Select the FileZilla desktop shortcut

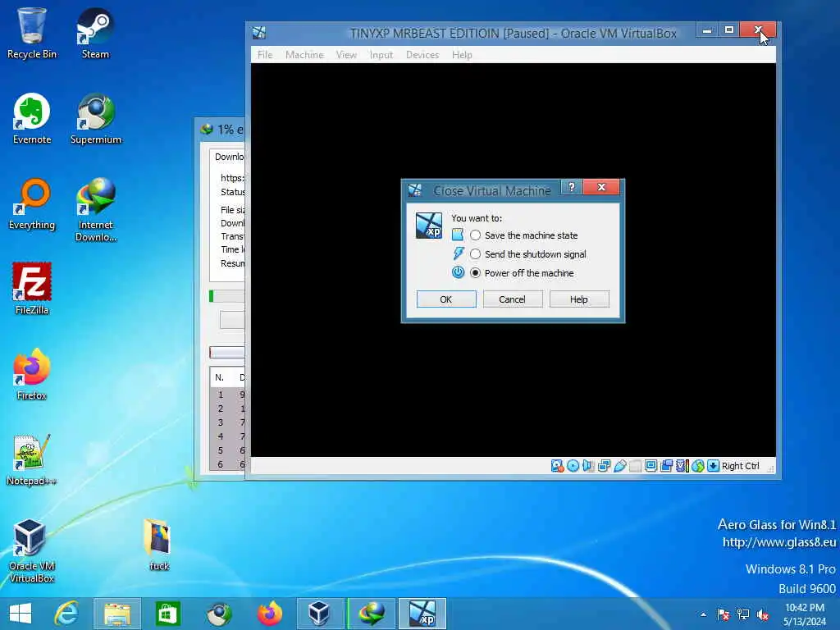click(32, 290)
